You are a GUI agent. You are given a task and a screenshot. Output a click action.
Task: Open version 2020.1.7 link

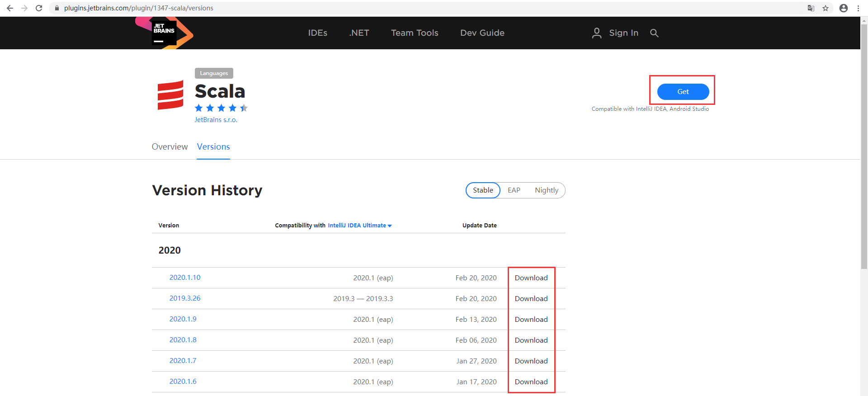(x=183, y=361)
